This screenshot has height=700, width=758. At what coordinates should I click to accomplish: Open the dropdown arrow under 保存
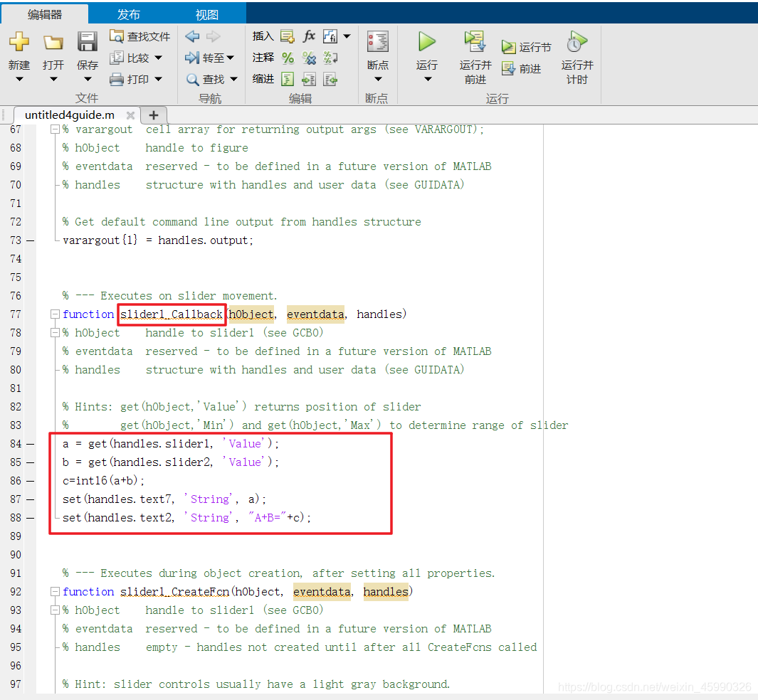(88, 79)
